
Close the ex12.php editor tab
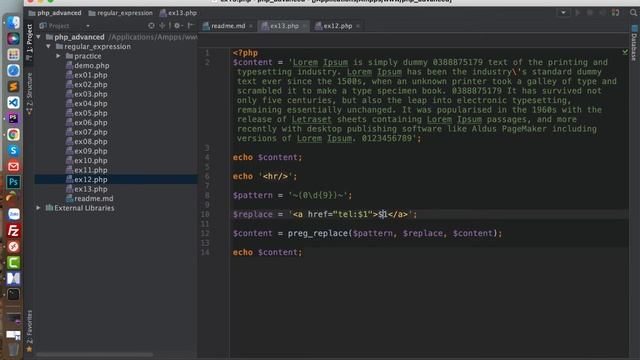point(358,26)
